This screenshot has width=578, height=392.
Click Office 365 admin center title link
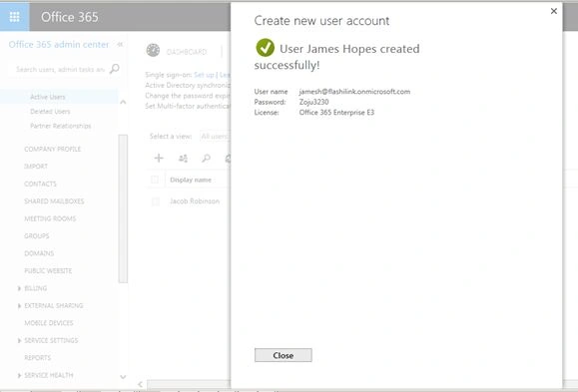pos(59,45)
